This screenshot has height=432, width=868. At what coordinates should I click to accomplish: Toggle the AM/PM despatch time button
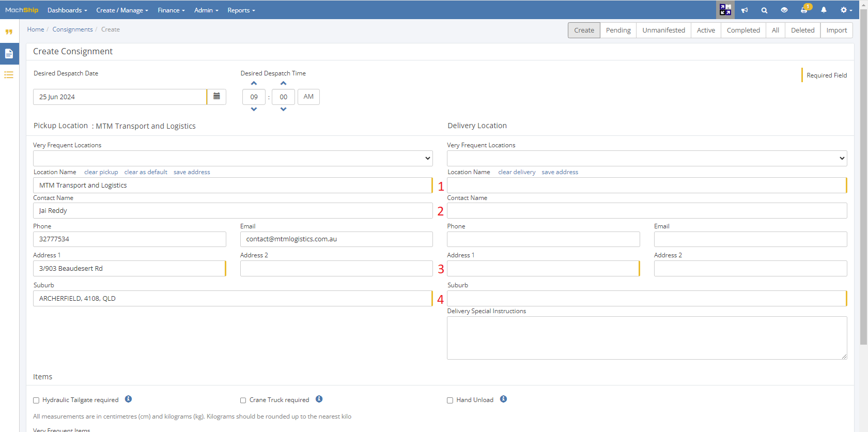(308, 97)
